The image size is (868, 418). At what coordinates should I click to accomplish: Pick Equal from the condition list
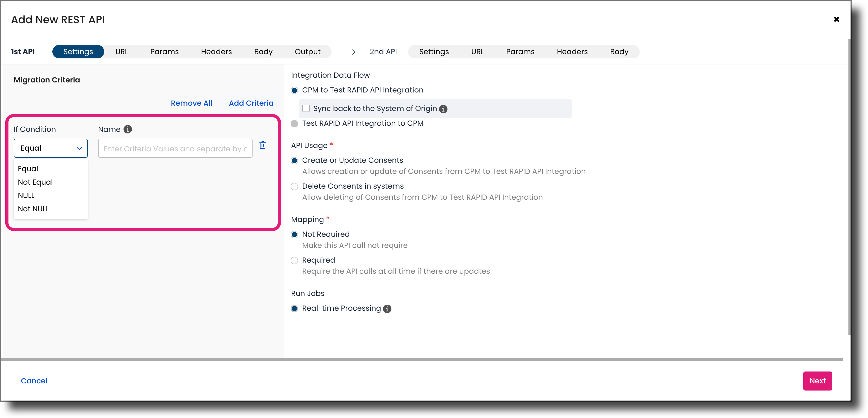coord(28,169)
